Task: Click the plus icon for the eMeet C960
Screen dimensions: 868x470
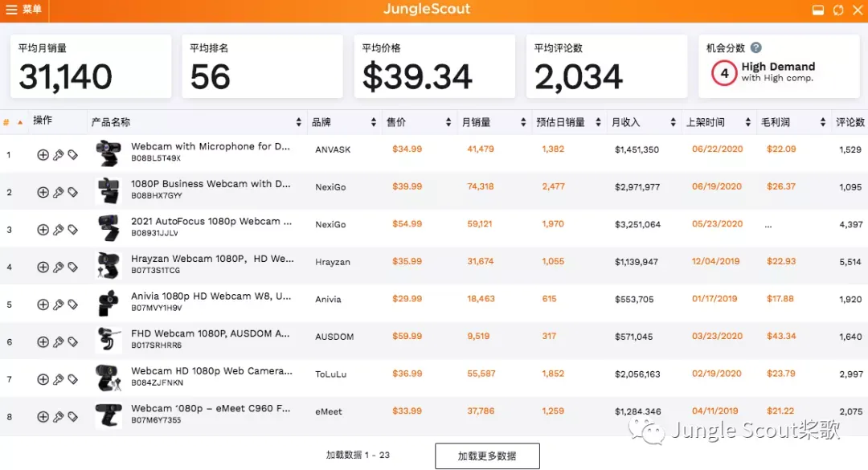Action: pos(43,417)
